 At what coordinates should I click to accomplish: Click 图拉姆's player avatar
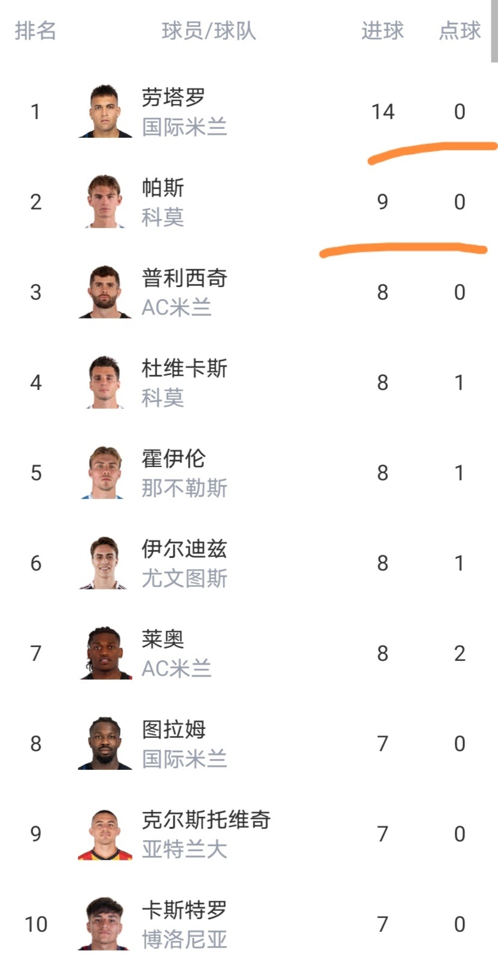pos(105,744)
